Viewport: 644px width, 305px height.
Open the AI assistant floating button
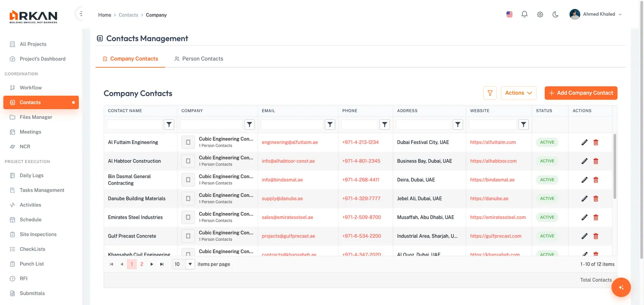point(621,287)
